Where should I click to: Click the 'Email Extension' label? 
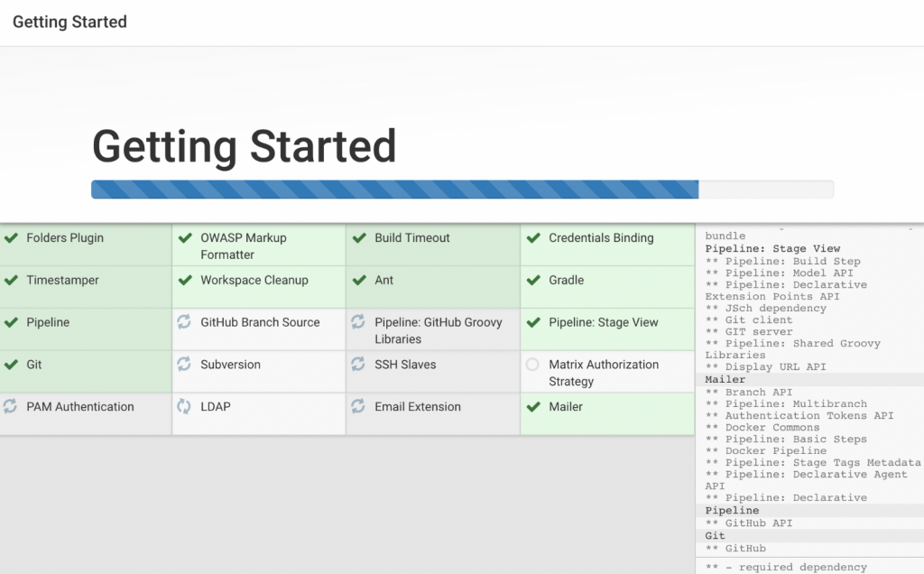(x=418, y=407)
